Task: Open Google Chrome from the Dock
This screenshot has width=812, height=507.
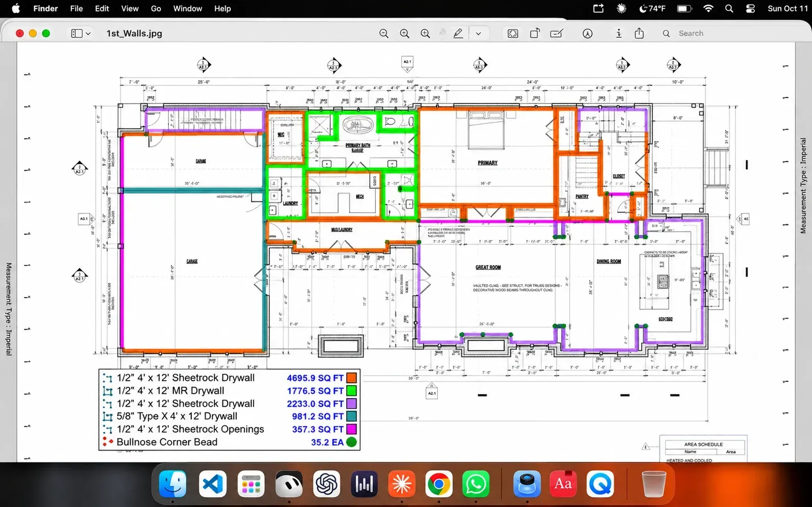Action: tap(438, 484)
